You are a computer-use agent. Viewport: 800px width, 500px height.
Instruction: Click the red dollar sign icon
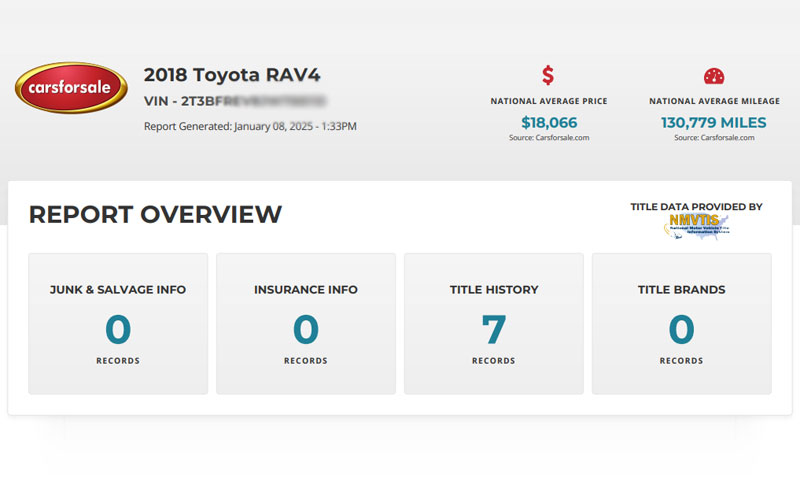coord(548,76)
